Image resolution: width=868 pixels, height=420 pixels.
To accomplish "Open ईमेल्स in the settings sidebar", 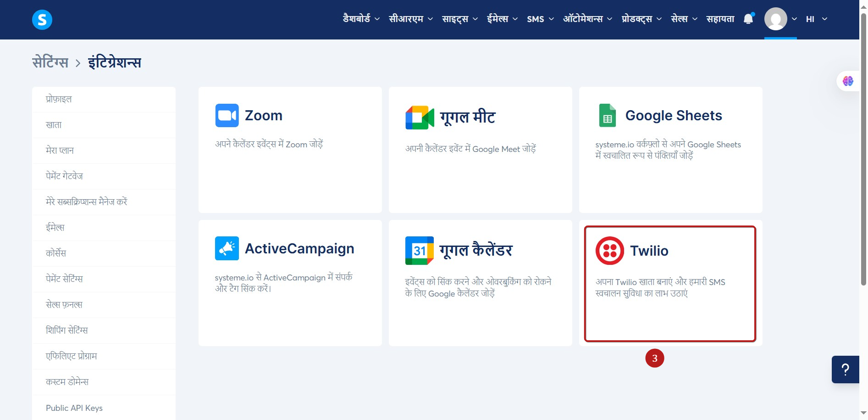I will (104, 228).
